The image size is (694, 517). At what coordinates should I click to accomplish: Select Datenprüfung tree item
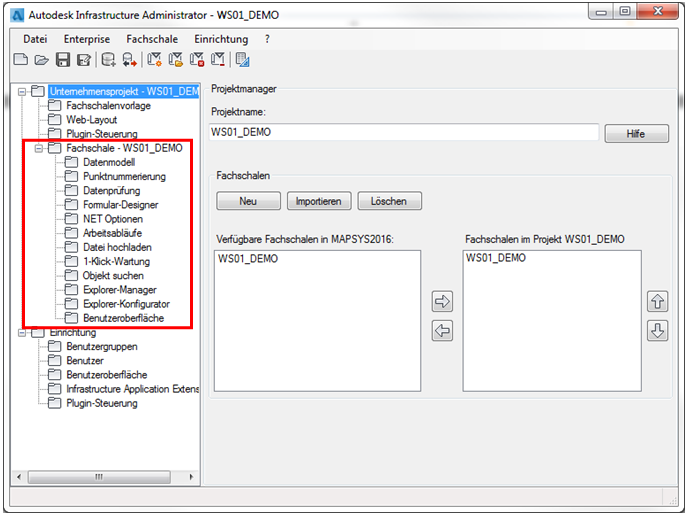click(x=112, y=190)
